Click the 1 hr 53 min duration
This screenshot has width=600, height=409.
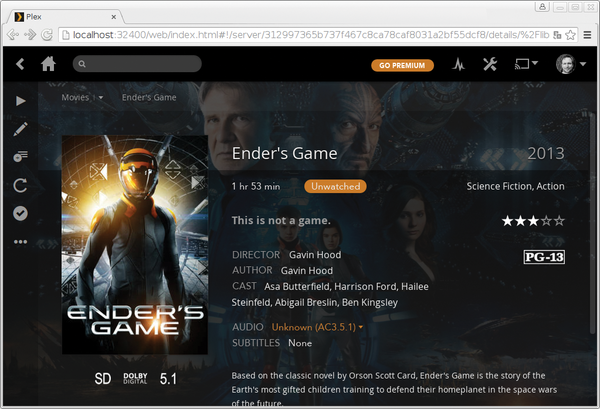click(x=256, y=186)
